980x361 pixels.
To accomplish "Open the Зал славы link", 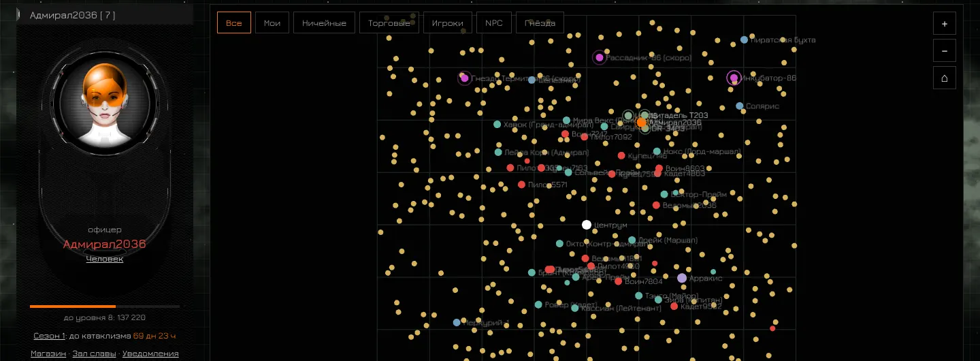I will point(95,354).
